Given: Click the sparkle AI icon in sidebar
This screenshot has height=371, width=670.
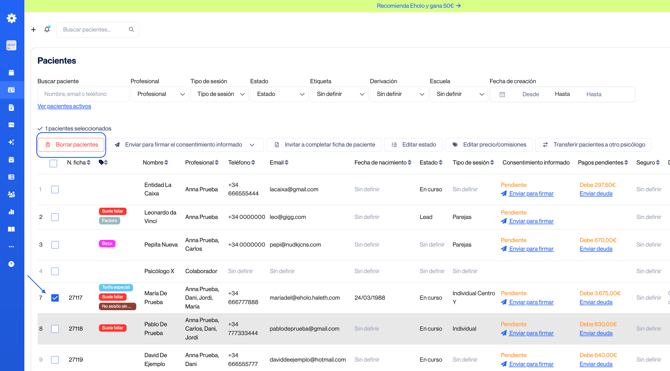Looking at the screenshot, I should tap(12, 142).
